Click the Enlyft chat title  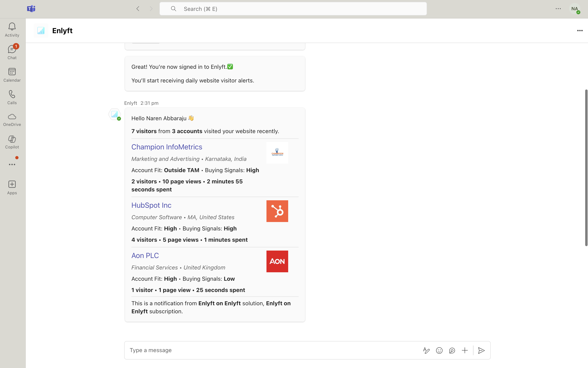pyautogui.click(x=62, y=31)
